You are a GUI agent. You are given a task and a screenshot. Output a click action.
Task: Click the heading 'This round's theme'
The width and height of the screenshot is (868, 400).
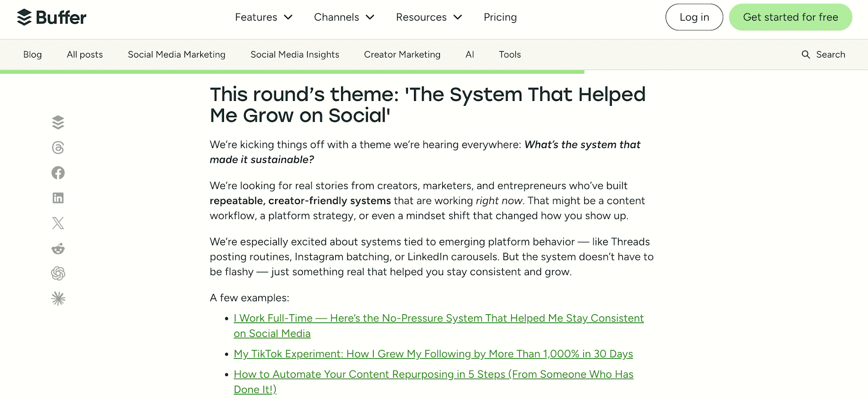pyautogui.click(x=427, y=105)
